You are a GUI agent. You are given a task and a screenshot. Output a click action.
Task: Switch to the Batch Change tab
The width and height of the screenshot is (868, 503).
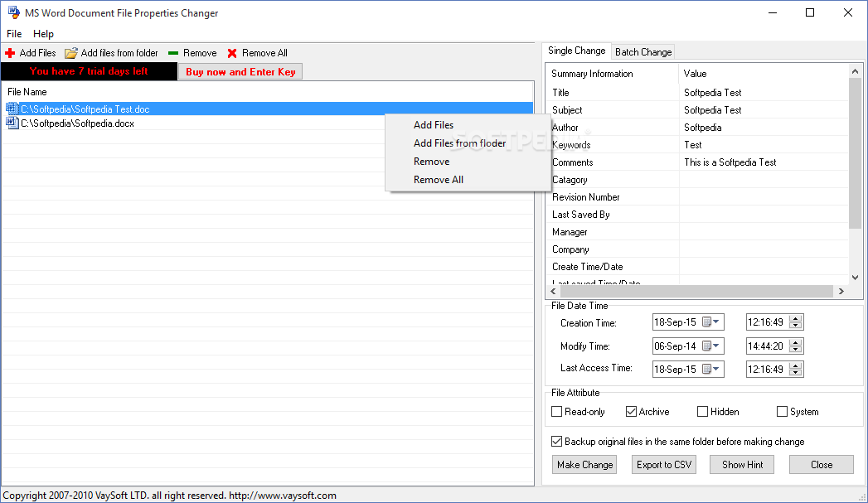pyautogui.click(x=643, y=52)
